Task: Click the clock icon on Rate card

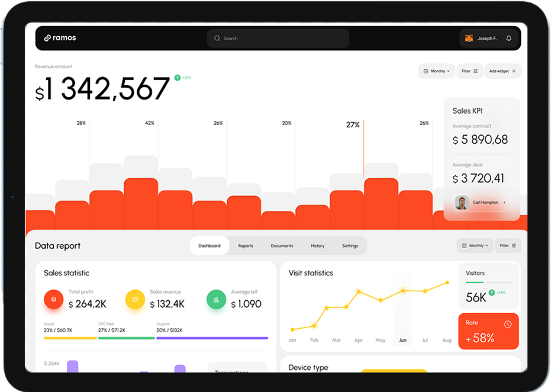Action: 507,324
